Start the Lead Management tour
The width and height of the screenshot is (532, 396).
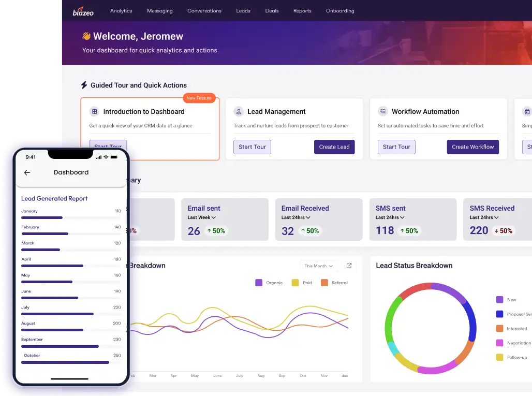[x=252, y=147]
